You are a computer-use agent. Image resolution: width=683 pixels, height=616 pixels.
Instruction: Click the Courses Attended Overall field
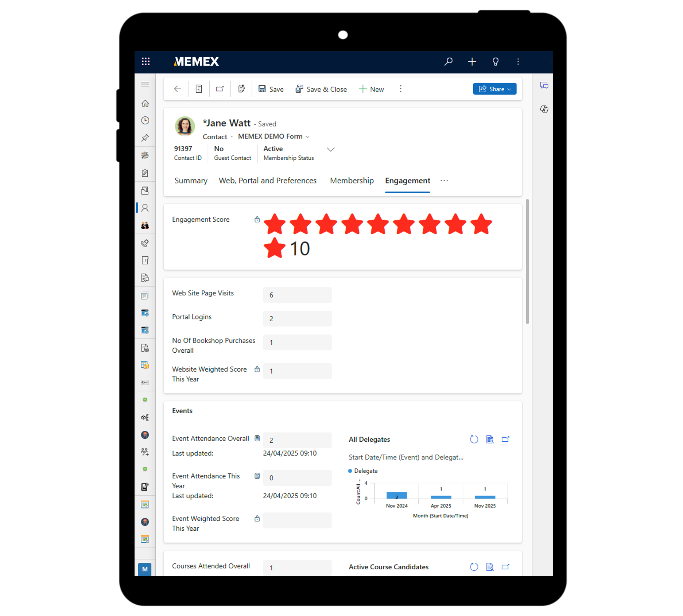click(x=297, y=568)
